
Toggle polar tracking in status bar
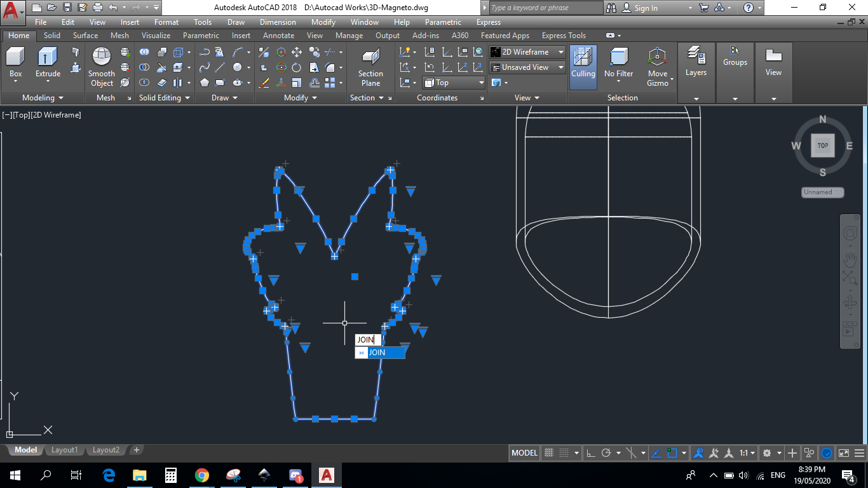click(x=606, y=453)
